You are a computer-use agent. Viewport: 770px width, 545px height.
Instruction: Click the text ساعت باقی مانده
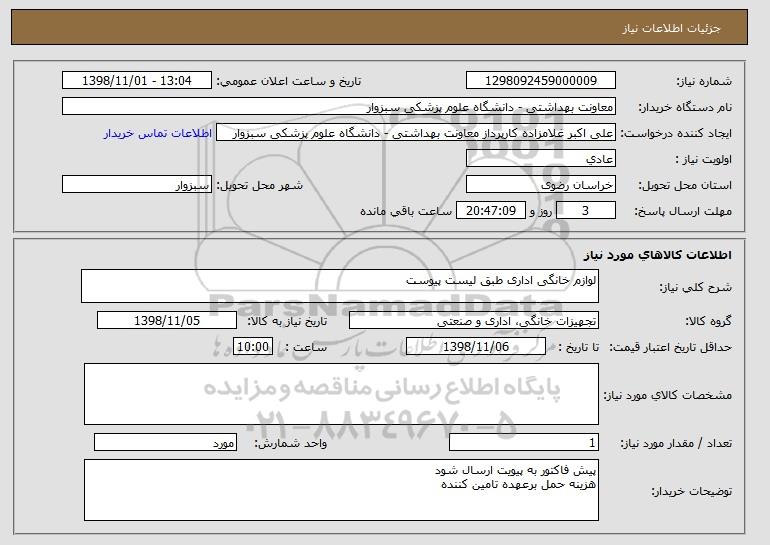point(406,211)
